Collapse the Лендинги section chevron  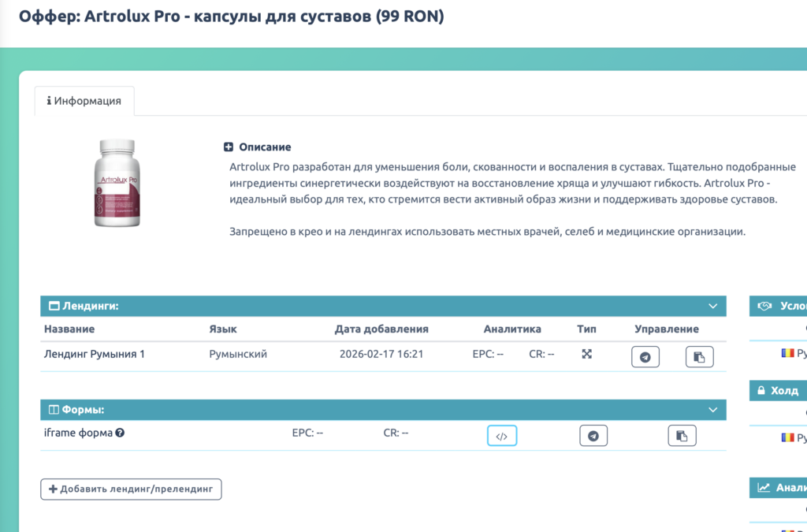[712, 306]
